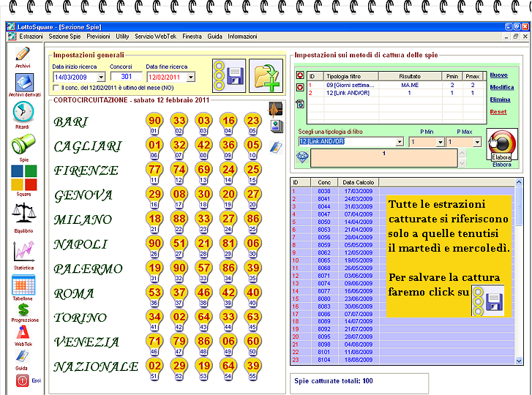The width and height of the screenshot is (532, 395).
Task: Open the Ritardi clock icon
Action: (23, 112)
